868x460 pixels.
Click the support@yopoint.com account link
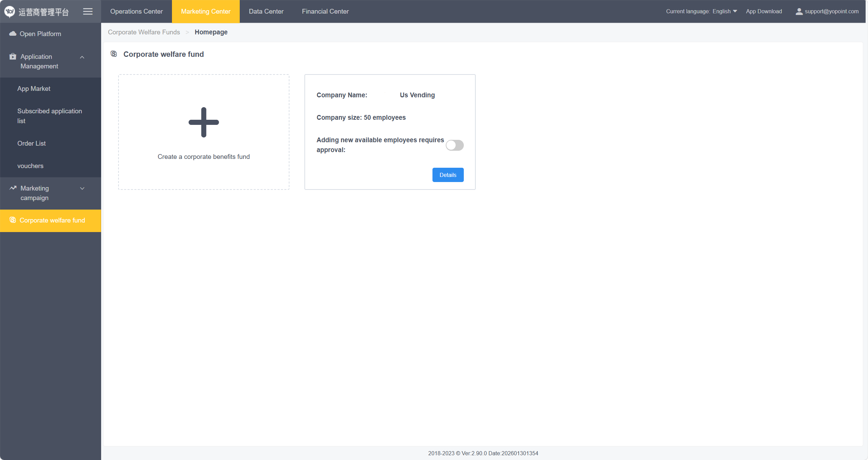[x=832, y=12]
